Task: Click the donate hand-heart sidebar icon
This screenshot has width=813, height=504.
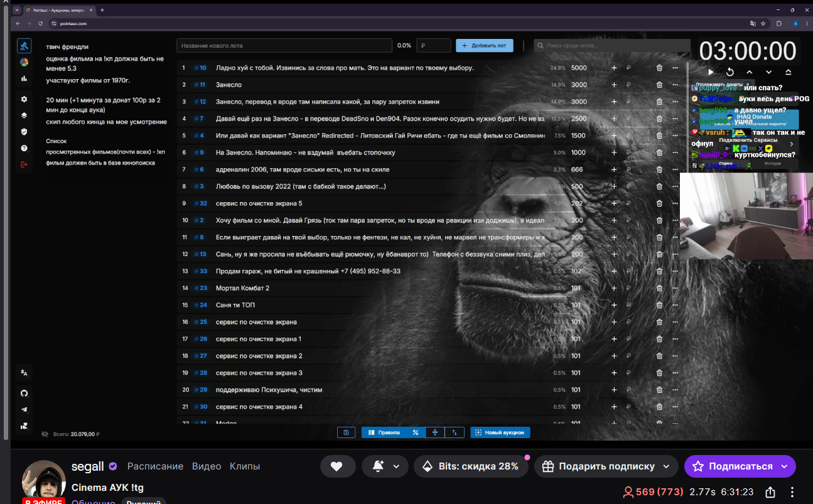Action: click(24, 426)
